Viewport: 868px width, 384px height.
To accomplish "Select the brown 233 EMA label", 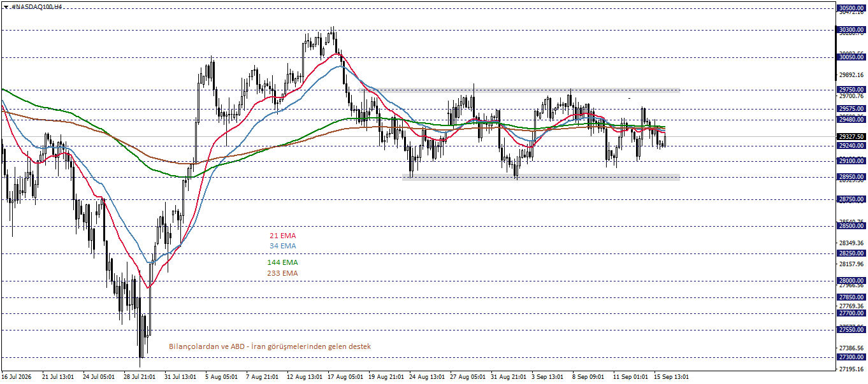I will point(282,273).
